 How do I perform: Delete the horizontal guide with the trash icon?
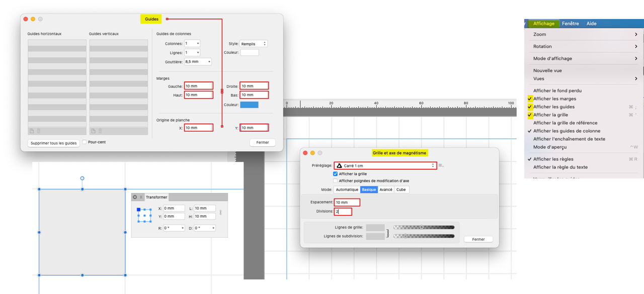click(39, 131)
